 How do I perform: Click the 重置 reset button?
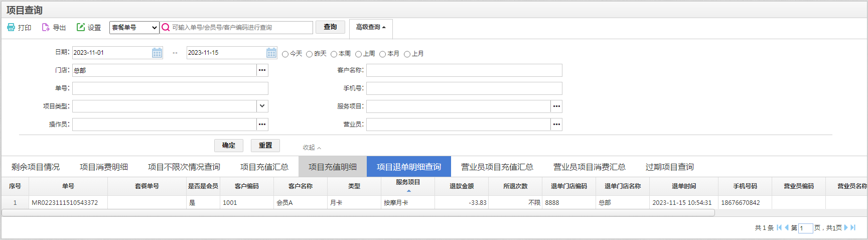point(265,146)
